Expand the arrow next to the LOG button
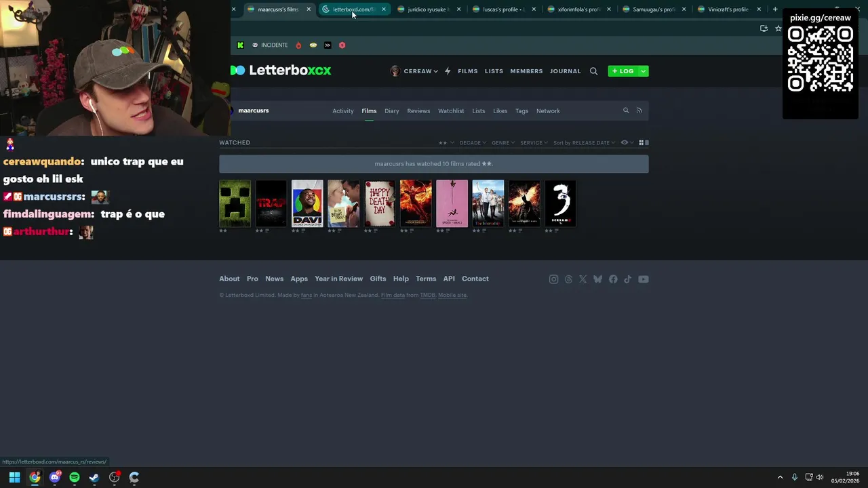 (x=643, y=71)
